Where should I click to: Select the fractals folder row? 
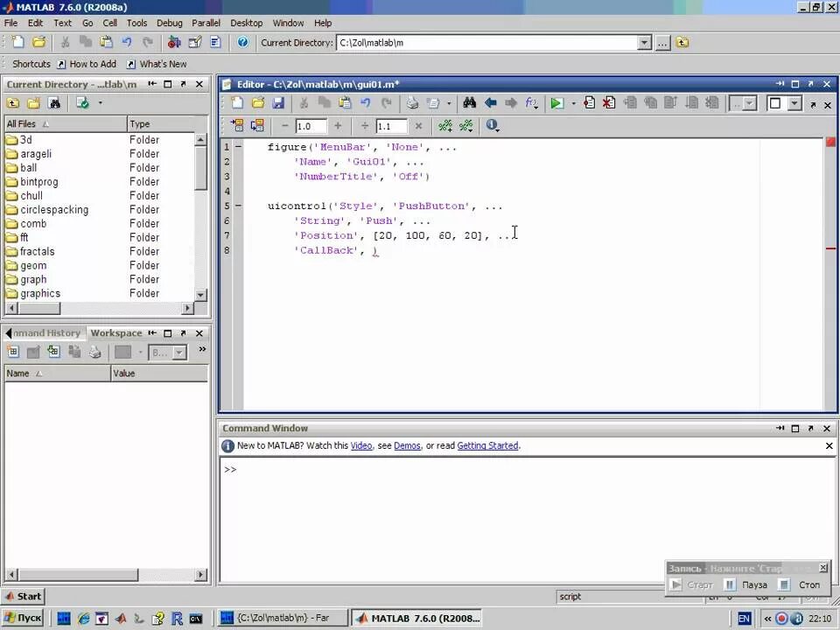(x=99, y=251)
